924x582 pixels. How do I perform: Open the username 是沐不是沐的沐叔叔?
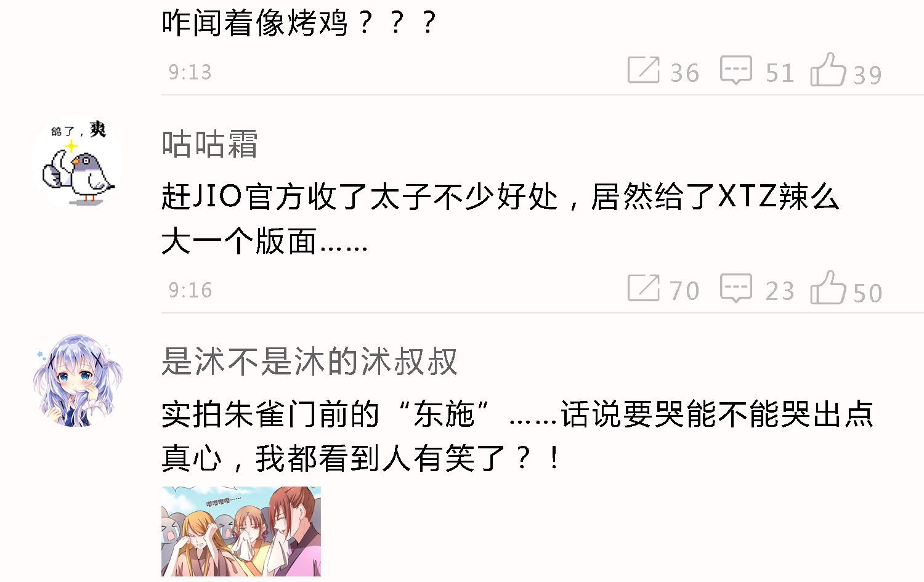click(309, 362)
